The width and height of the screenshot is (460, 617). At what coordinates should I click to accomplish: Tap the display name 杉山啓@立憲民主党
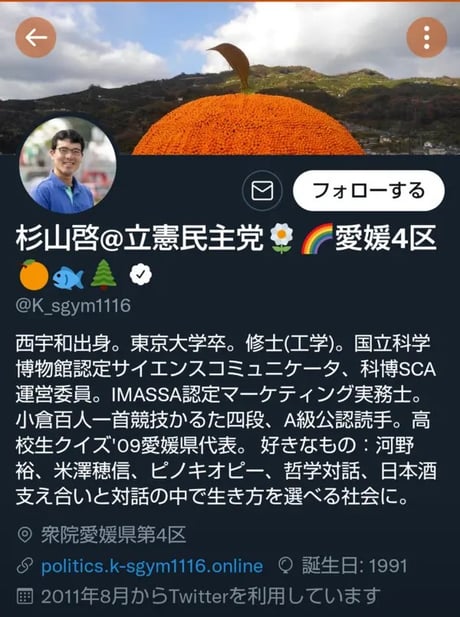pos(139,238)
